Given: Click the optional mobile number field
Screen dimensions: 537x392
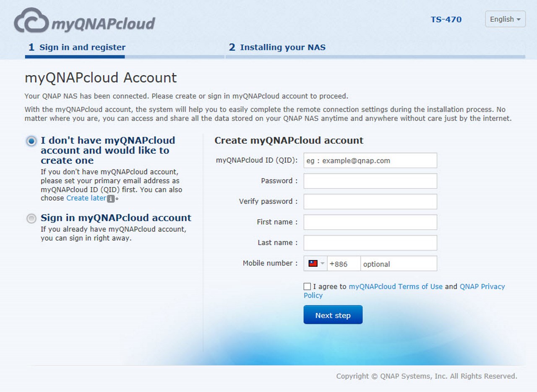Looking at the screenshot, I should click(x=399, y=264).
